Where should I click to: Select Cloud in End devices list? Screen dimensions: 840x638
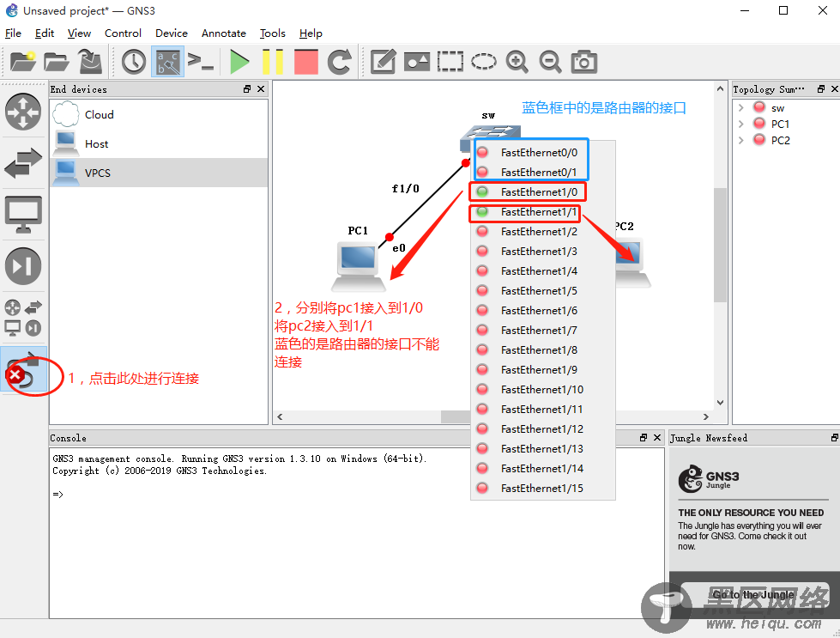click(159, 114)
